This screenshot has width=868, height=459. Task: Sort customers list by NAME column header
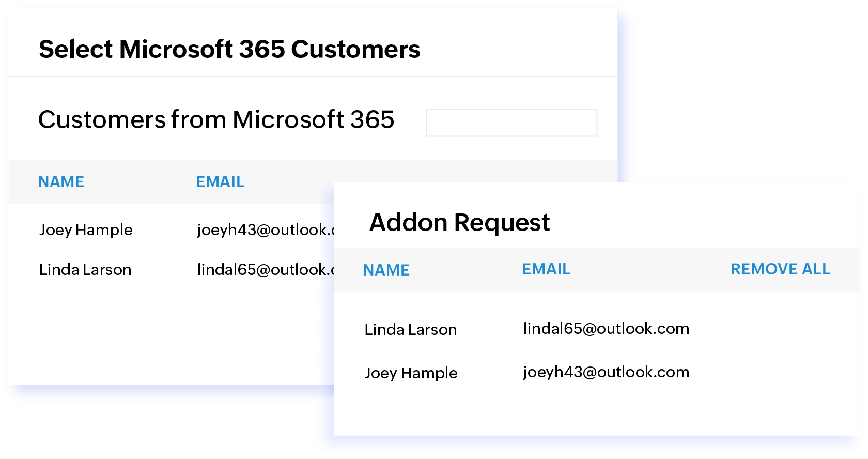coord(61,182)
